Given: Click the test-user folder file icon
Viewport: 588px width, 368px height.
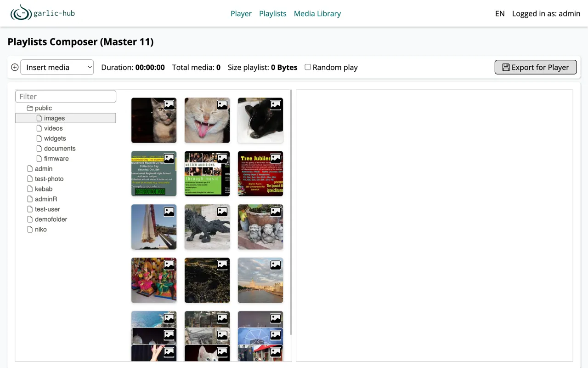Looking at the screenshot, I should 30,209.
